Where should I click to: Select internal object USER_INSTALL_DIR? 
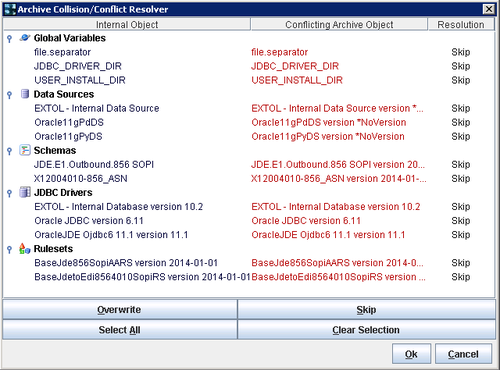click(x=80, y=80)
